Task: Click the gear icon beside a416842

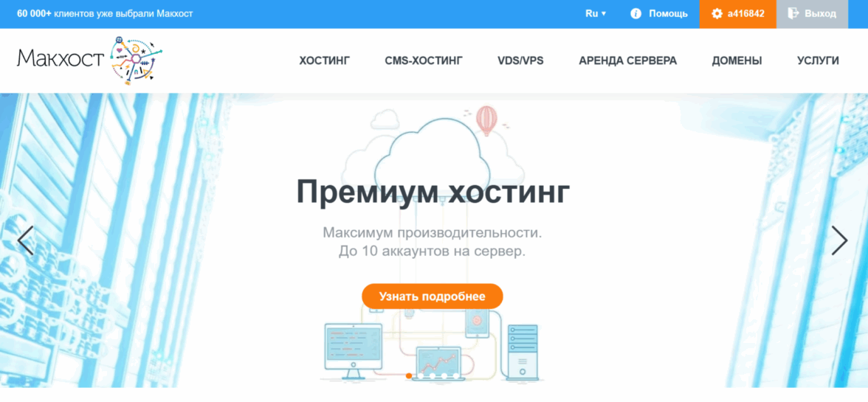Action: [717, 14]
